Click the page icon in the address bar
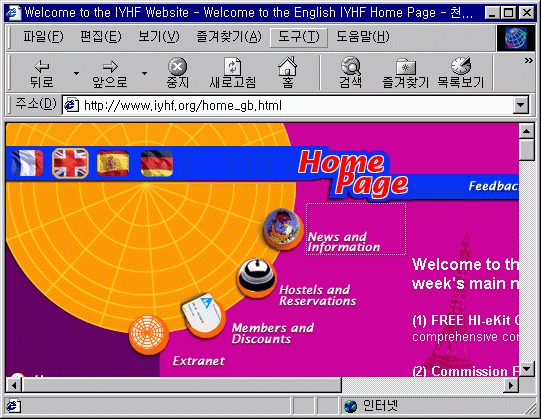Viewport: 541px width, 419px height. click(x=71, y=105)
